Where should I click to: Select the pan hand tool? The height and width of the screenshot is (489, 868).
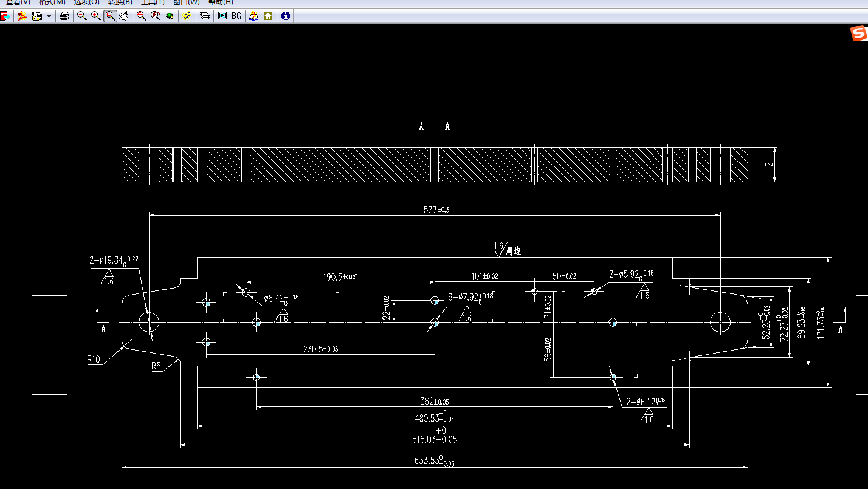pyautogui.click(x=124, y=16)
